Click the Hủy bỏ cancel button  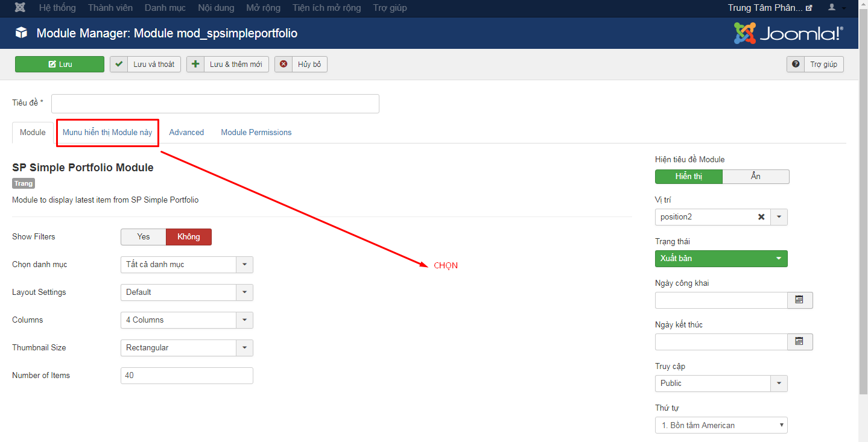301,64
